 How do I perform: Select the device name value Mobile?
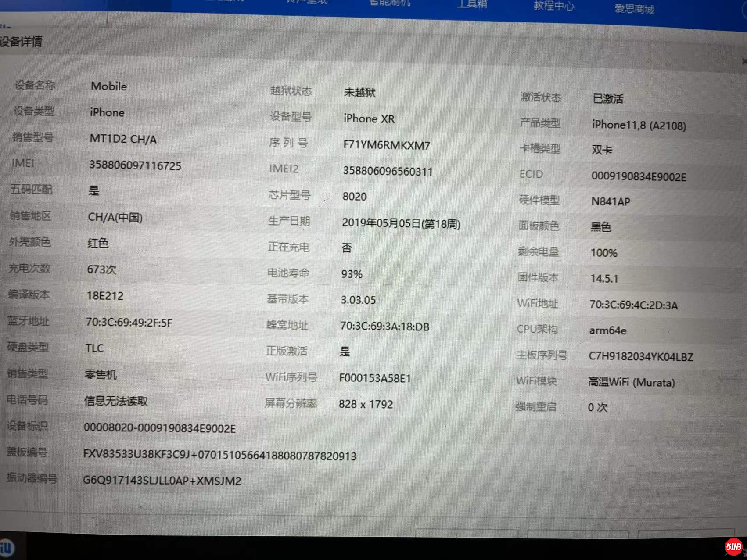coord(109,86)
